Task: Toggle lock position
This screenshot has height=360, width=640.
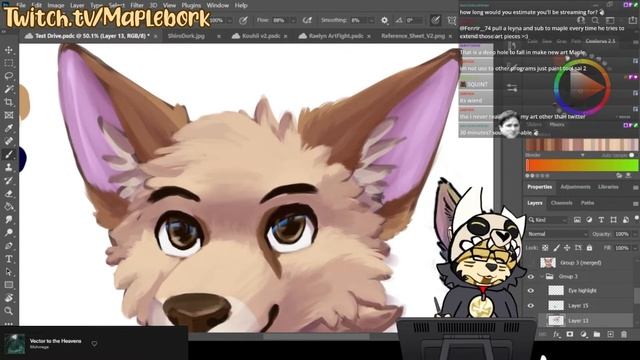Action: click(567, 248)
